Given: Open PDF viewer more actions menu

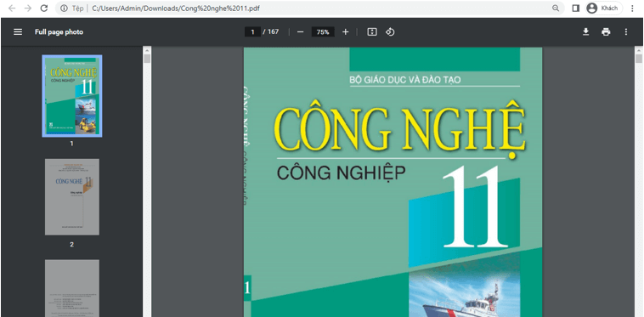Looking at the screenshot, I should (x=626, y=32).
